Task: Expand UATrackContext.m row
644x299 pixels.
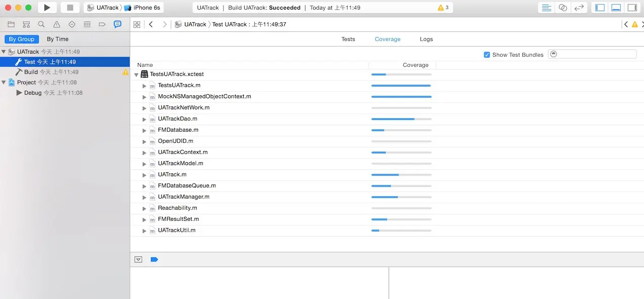Action: pyautogui.click(x=144, y=153)
